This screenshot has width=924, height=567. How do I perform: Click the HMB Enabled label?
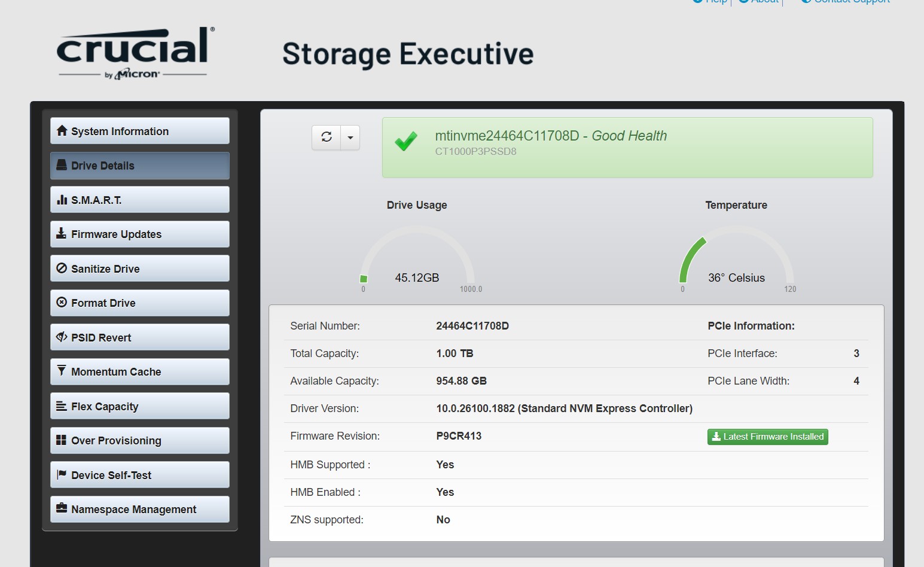[x=325, y=492]
